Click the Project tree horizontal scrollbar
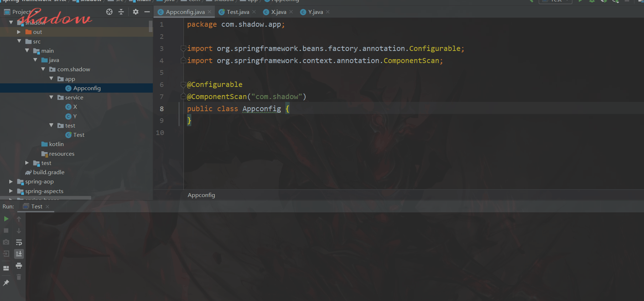The height and width of the screenshot is (301, 644). [x=46, y=197]
